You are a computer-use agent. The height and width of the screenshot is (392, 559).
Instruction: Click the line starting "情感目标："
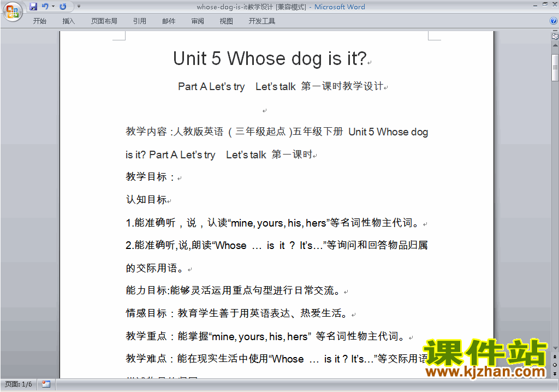click(x=237, y=313)
